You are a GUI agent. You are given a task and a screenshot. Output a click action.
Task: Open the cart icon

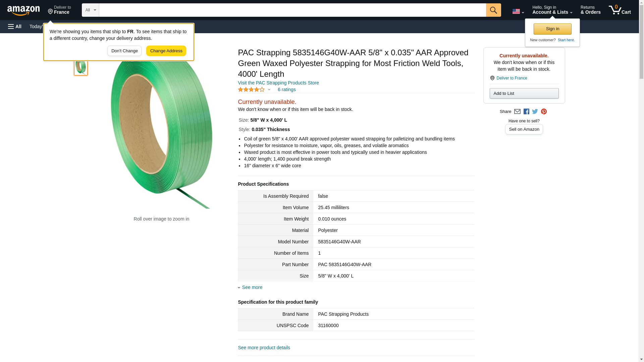pos(620,10)
